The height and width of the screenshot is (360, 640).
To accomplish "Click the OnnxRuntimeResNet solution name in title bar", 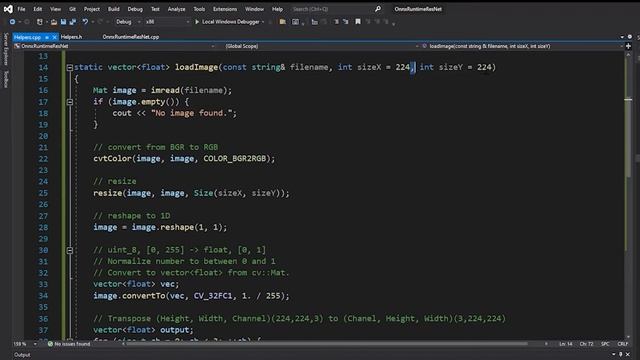I will [418, 9].
